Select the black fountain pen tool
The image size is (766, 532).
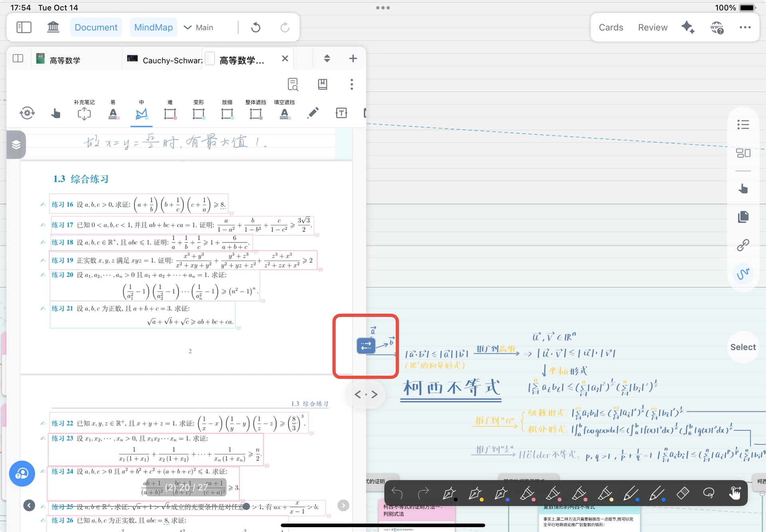449,493
